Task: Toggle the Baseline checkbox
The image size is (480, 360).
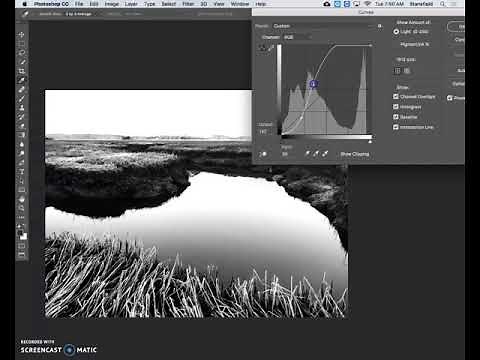Action: (396, 117)
